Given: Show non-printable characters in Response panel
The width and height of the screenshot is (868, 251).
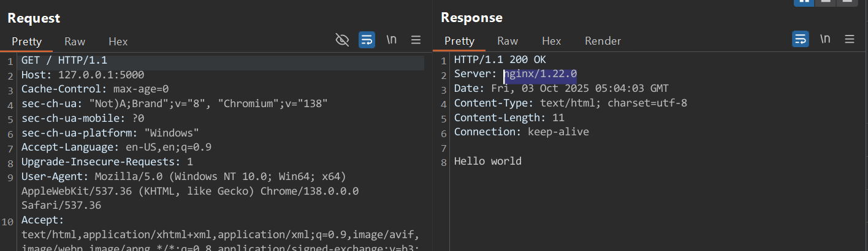Looking at the screenshot, I should pos(825,40).
